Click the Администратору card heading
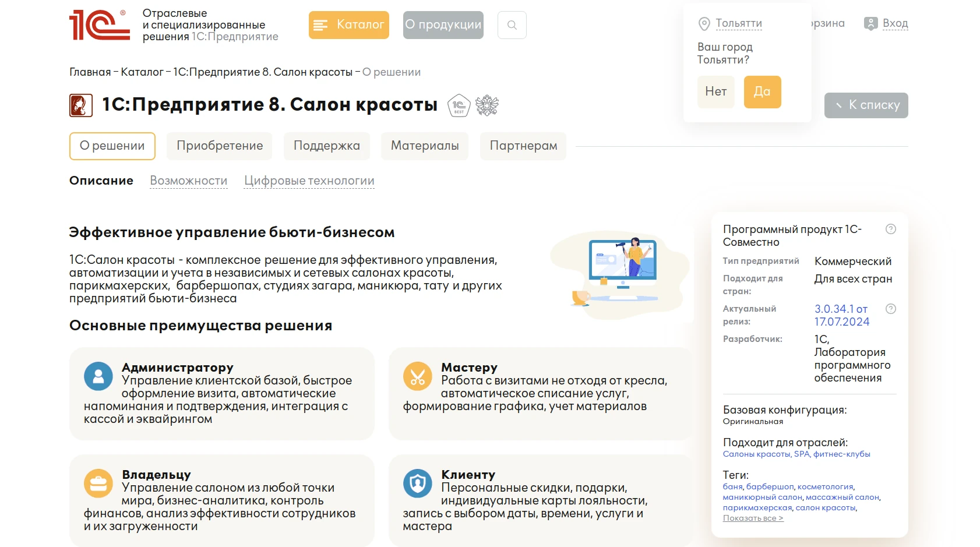This screenshot has width=980, height=547. tap(178, 368)
